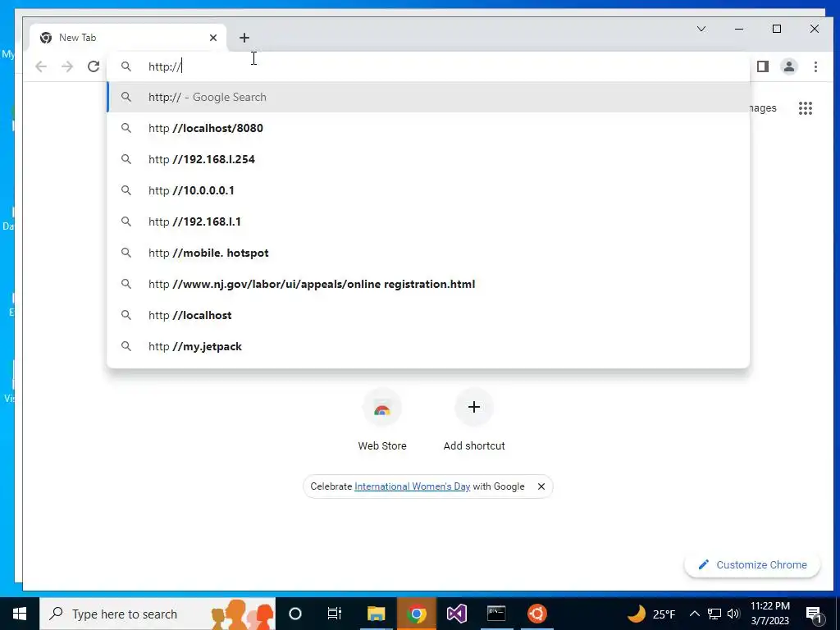This screenshot has width=840, height=630.
Task: Choose the nj.gov labor appeals suggestion
Action: tap(428, 284)
